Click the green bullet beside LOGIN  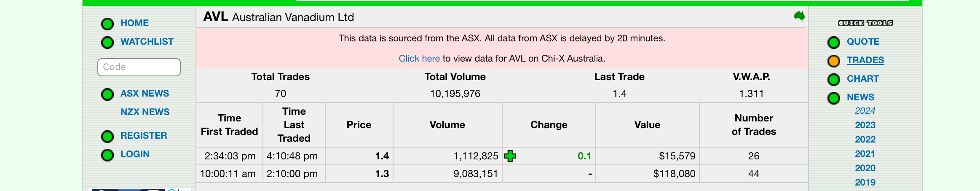click(107, 155)
